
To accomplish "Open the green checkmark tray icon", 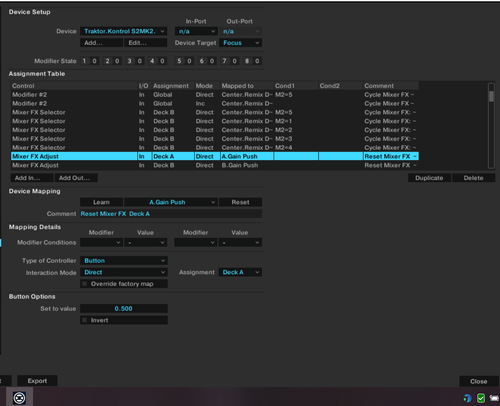I will pyautogui.click(x=481, y=398).
